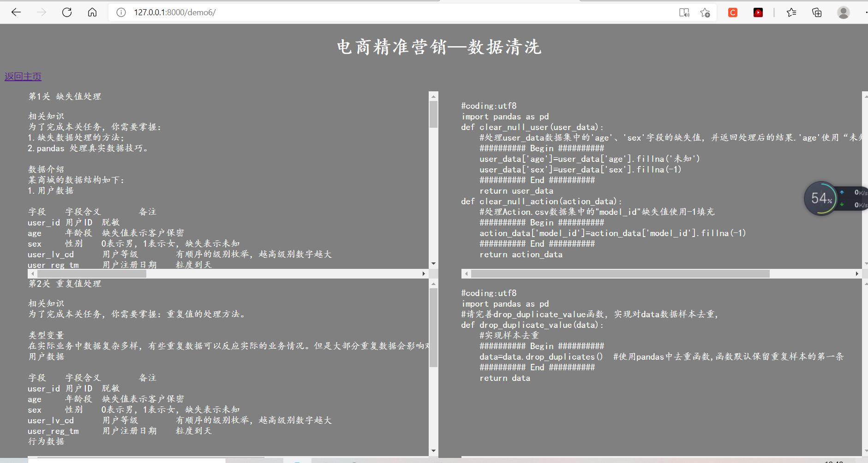The height and width of the screenshot is (463, 868).
Task: Click the 类型变量 heading in the 第2关 panel
Action: (x=46, y=335)
